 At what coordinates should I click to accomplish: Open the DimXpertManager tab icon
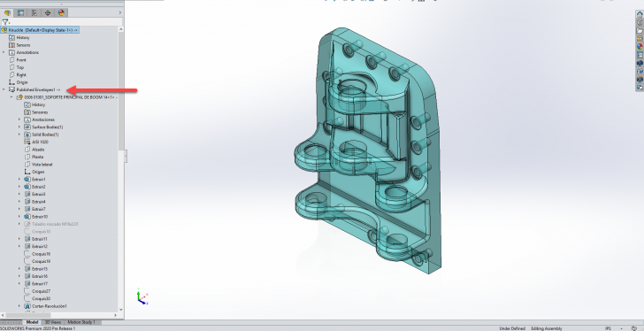point(48,12)
